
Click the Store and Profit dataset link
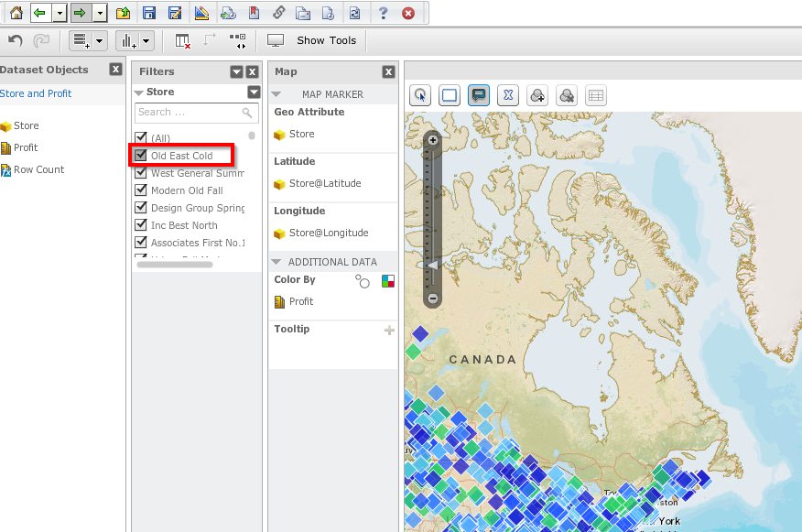click(x=37, y=93)
